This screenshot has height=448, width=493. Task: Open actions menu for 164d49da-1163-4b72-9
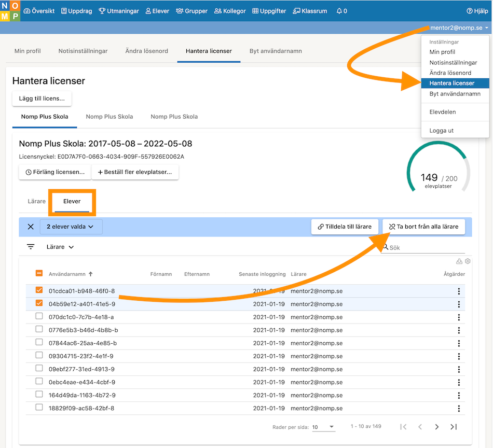click(x=459, y=395)
